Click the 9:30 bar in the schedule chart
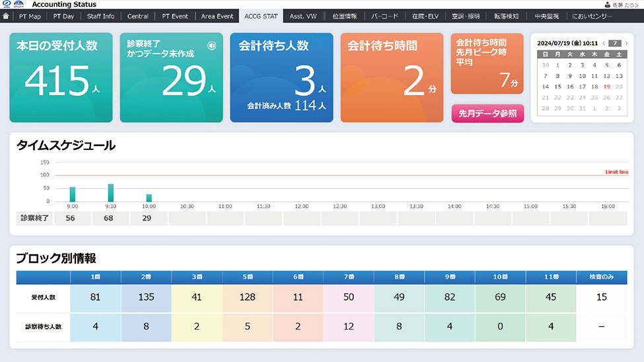The height and width of the screenshot is (362, 644). [110, 193]
